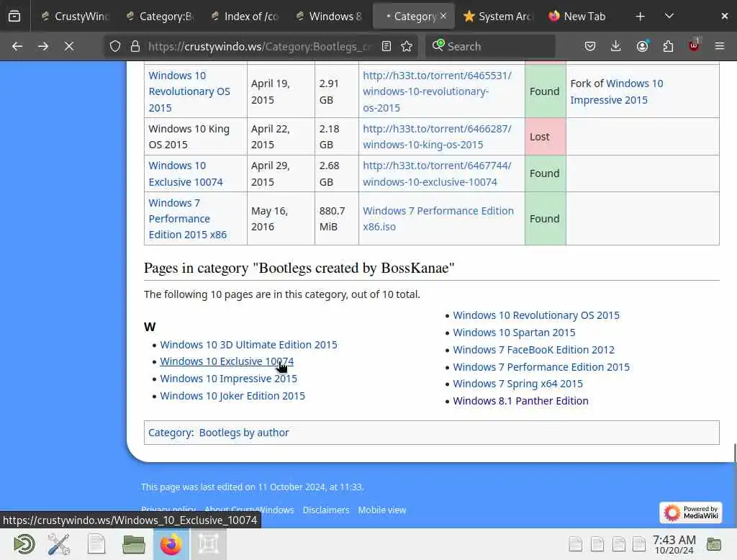Image resolution: width=737 pixels, height=560 pixels.
Task: Open Windows 7 Performance Edition 2015 list link
Action: pyautogui.click(x=541, y=367)
